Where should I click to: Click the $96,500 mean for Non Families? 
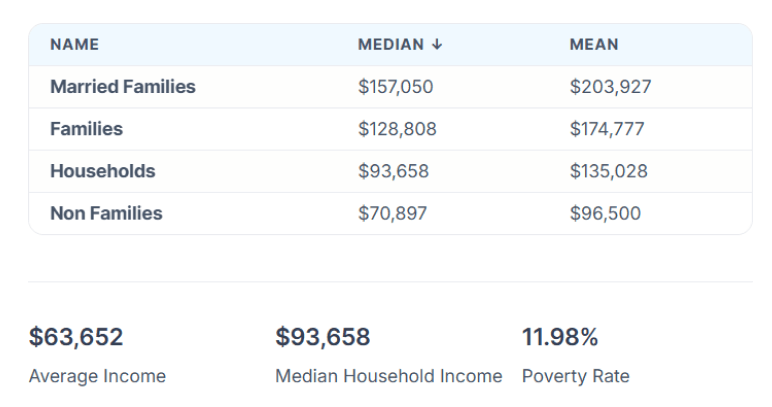[605, 213]
